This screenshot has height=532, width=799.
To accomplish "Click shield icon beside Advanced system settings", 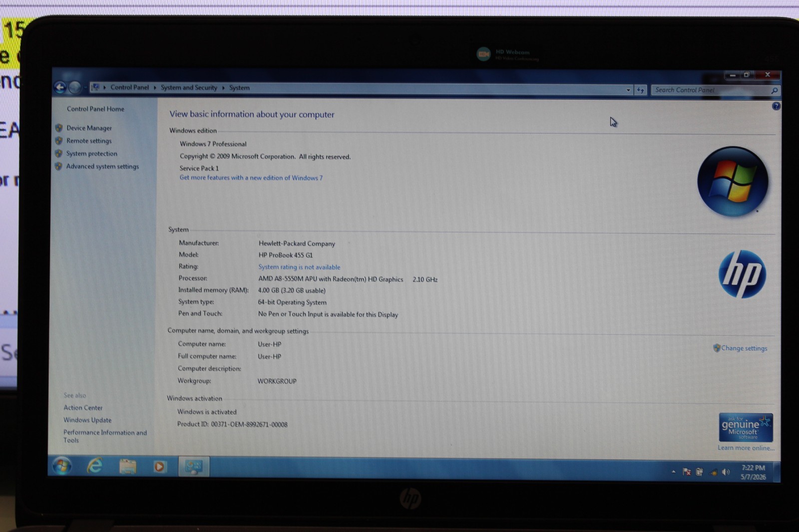I will pyautogui.click(x=59, y=166).
